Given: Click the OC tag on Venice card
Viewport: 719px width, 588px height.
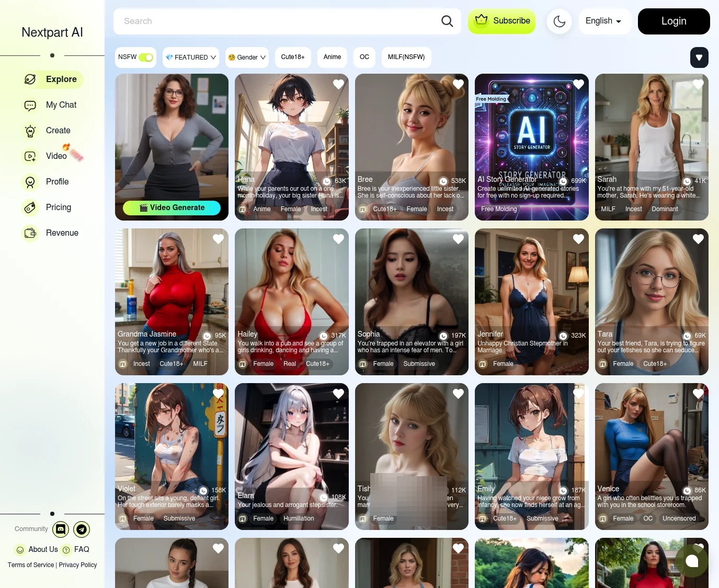Looking at the screenshot, I should (648, 518).
